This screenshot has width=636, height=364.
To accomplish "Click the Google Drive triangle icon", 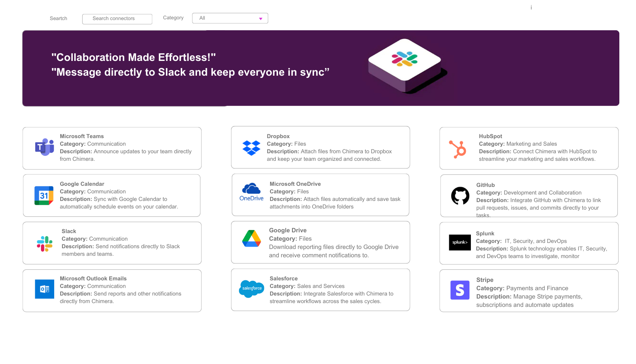I will pyautogui.click(x=252, y=238).
